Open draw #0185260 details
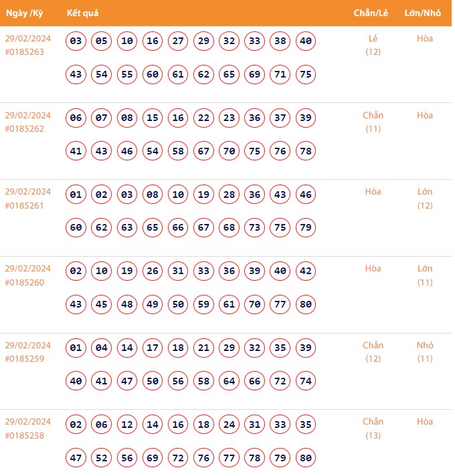 click(25, 282)
